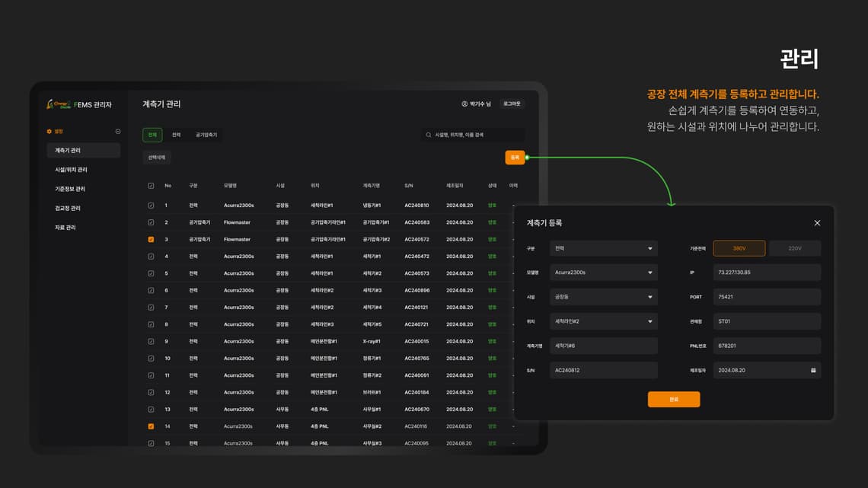Viewport: 868px width, 488px height.
Task: Click the field showing ST01
Action: coord(767,321)
